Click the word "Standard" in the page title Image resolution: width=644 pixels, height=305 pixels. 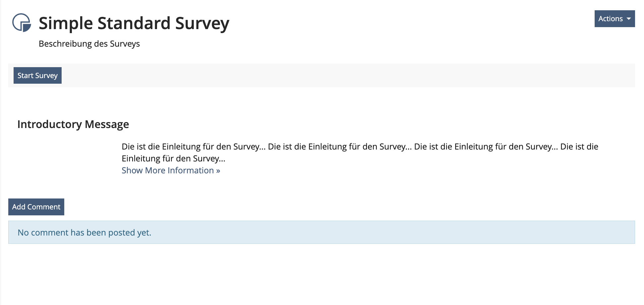pos(134,23)
